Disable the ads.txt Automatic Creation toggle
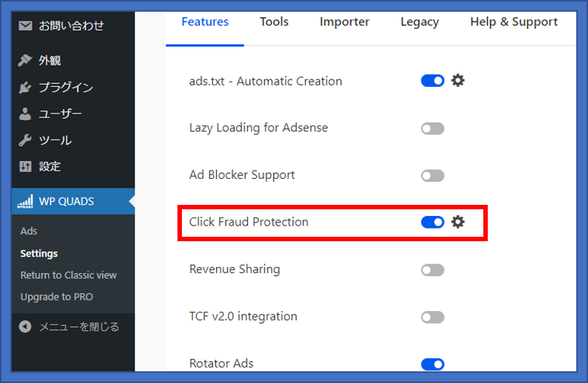This screenshot has width=588, height=383. tap(433, 80)
